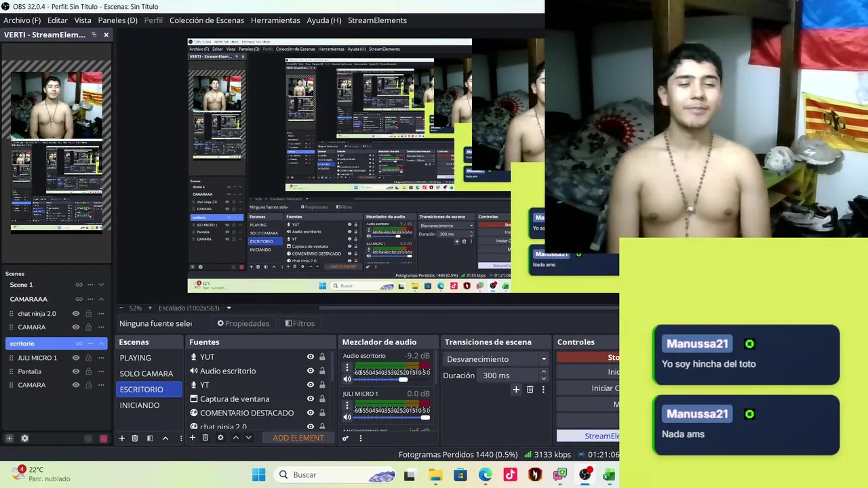
Task: Collapse CAMARAAA scene group
Action: [x=101, y=299]
